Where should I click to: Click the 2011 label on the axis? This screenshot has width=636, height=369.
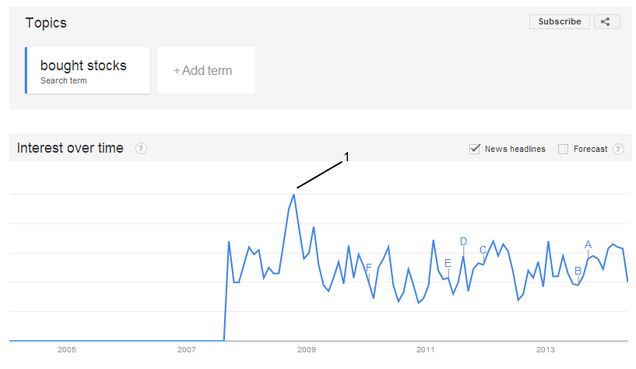tap(425, 350)
